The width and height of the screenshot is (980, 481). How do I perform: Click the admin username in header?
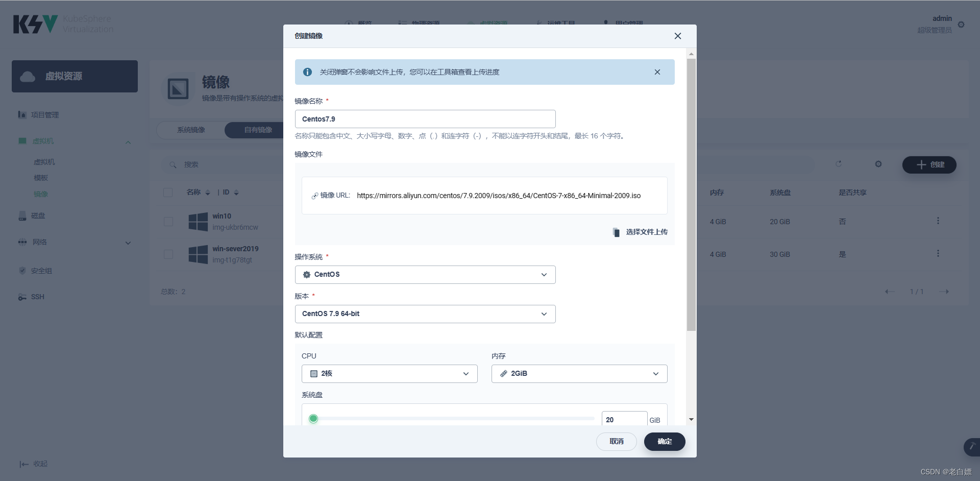coord(942,18)
